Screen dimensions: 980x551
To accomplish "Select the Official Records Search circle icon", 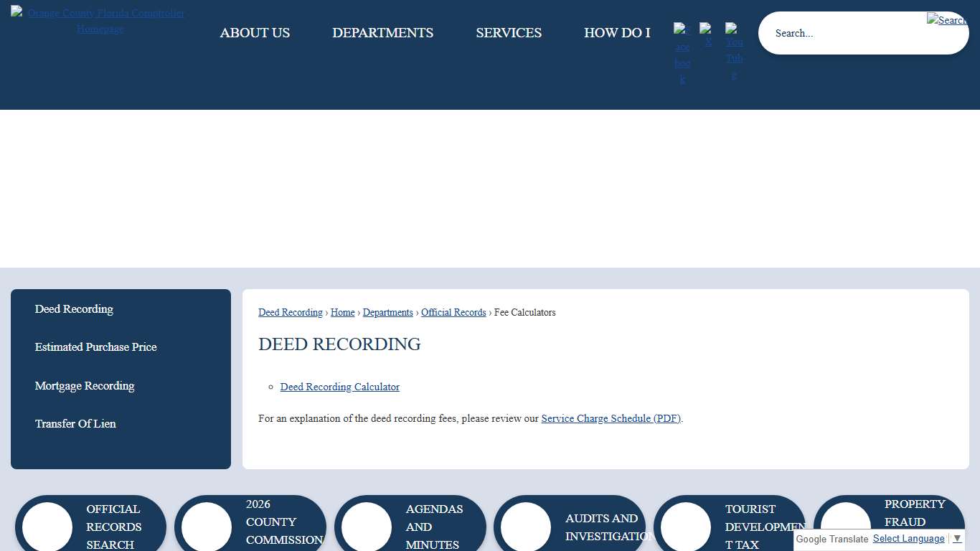I will tap(47, 526).
